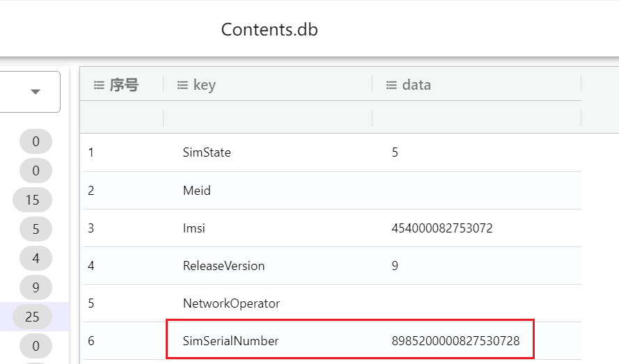Click the filter field under 序号 column
619x364 pixels.
pyautogui.click(x=123, y=118)
